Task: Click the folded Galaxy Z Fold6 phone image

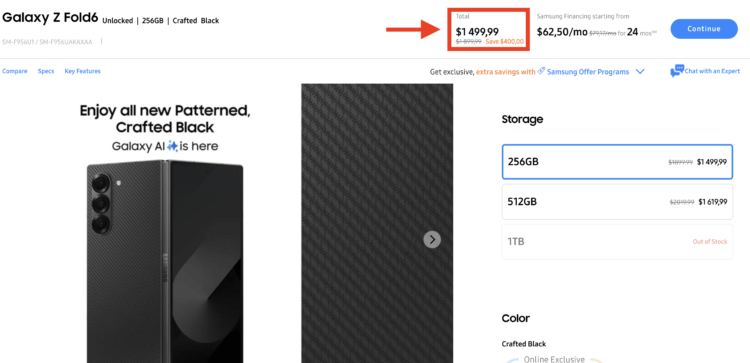Action: tap(165, 262)
